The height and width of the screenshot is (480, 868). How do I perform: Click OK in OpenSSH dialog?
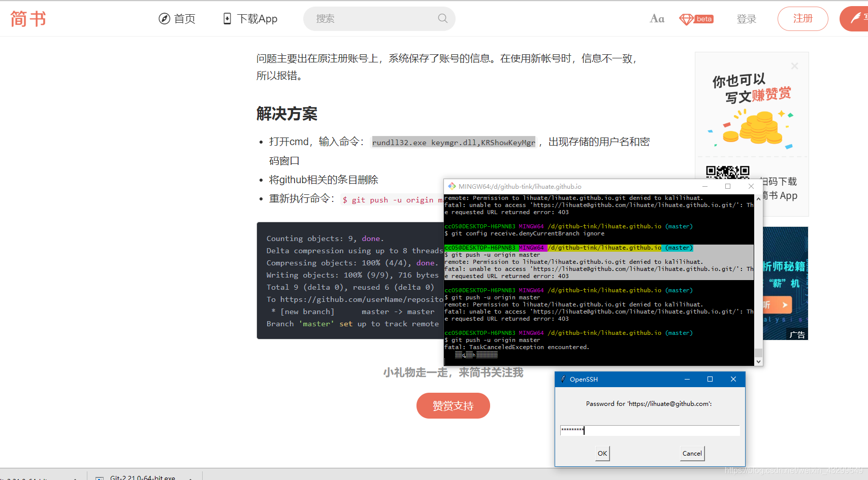(602, 454)
